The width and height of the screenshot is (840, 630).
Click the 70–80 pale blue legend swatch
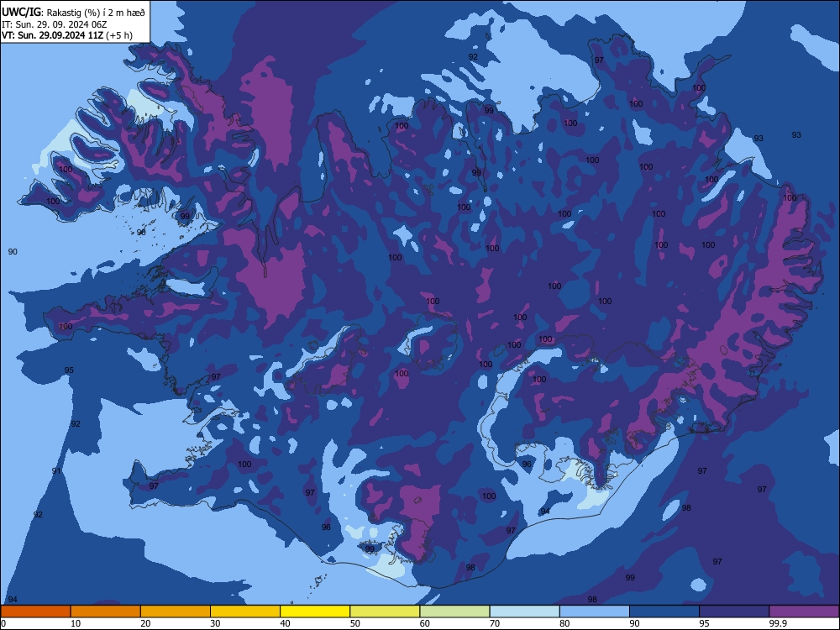[x=524, y=612]
